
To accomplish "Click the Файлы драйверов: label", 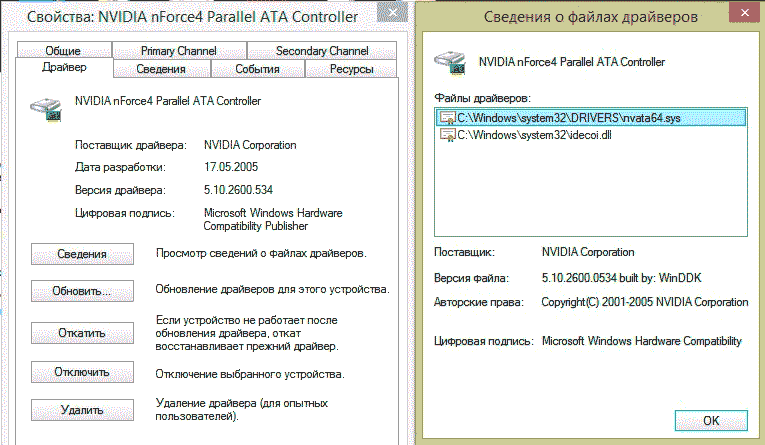I will (482, 98).
